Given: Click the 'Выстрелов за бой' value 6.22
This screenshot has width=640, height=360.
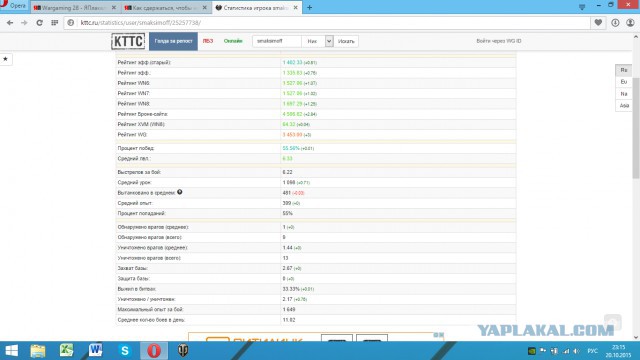Looking at the screenshot, I should pyautogui.click(x=287, y=172).
